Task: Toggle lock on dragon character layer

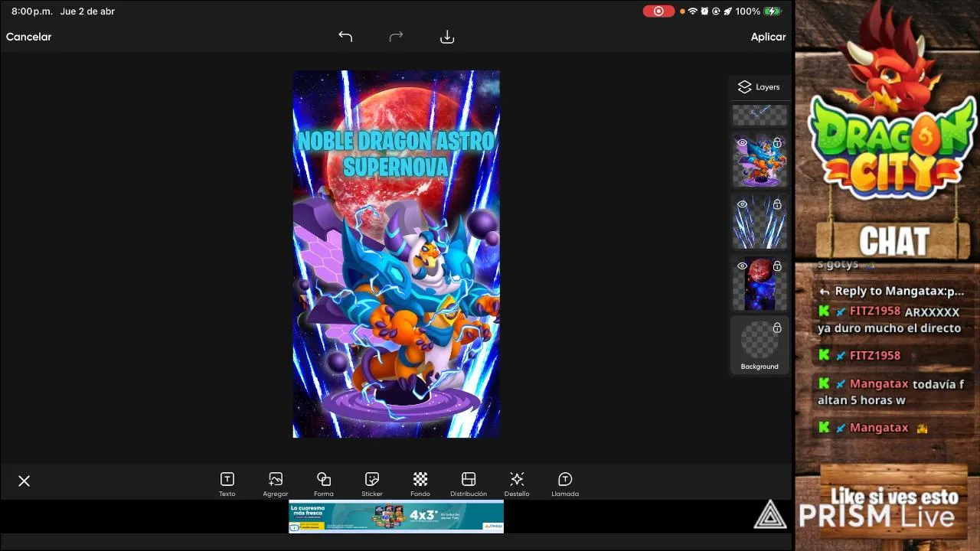Action: coord(777,143)
